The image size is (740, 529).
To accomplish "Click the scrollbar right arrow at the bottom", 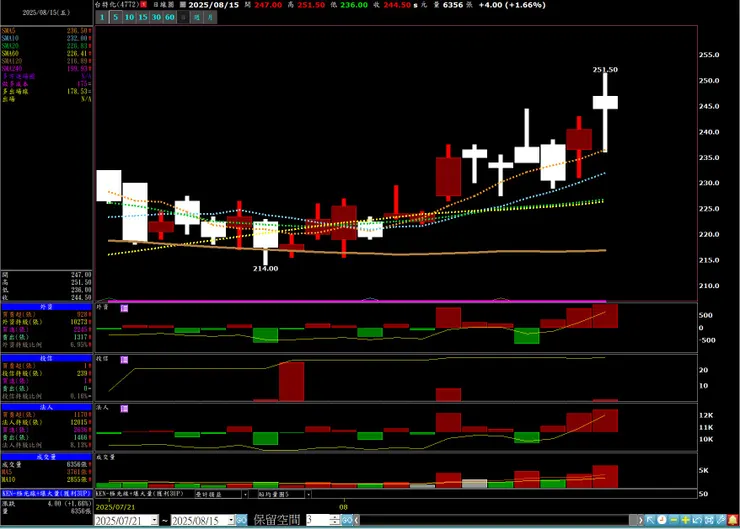I will coord(640,520).
